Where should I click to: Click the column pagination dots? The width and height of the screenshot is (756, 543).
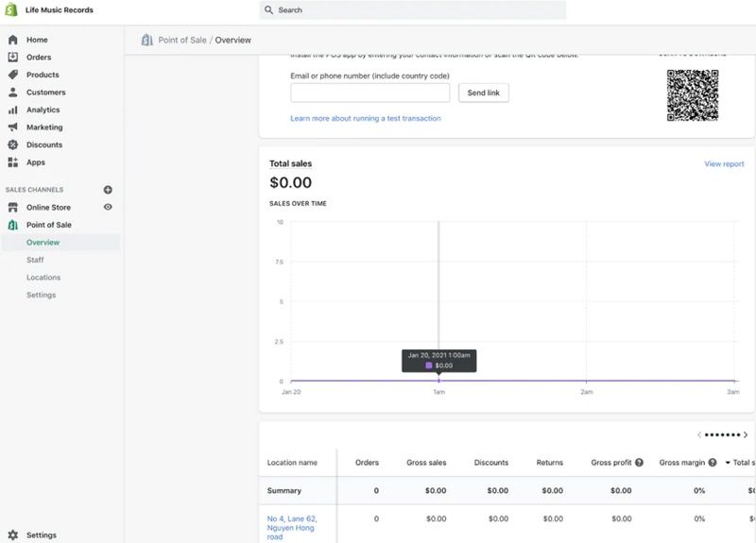[x=722, y=434]
